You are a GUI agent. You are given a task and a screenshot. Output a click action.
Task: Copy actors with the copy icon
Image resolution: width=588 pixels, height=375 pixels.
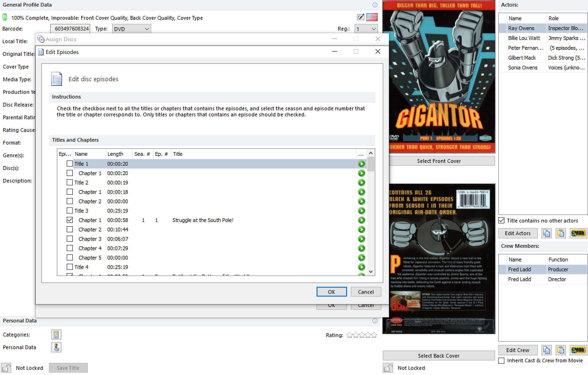(546, 233)
